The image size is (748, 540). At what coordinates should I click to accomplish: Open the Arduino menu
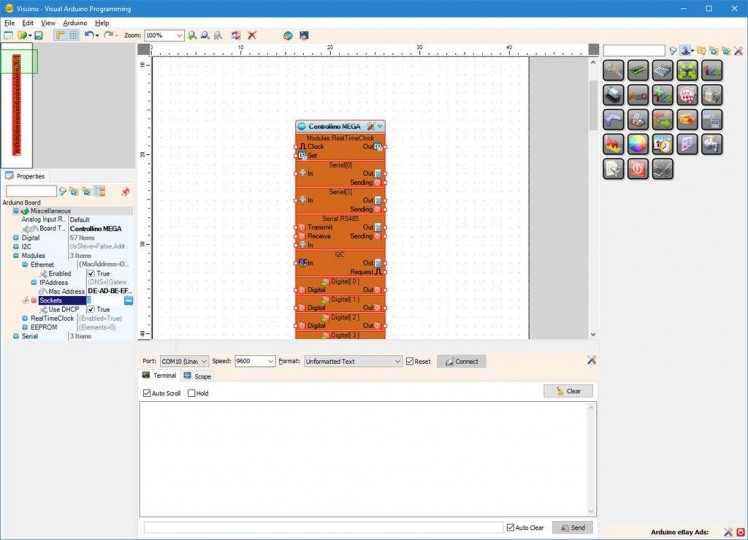click(75, 22)
